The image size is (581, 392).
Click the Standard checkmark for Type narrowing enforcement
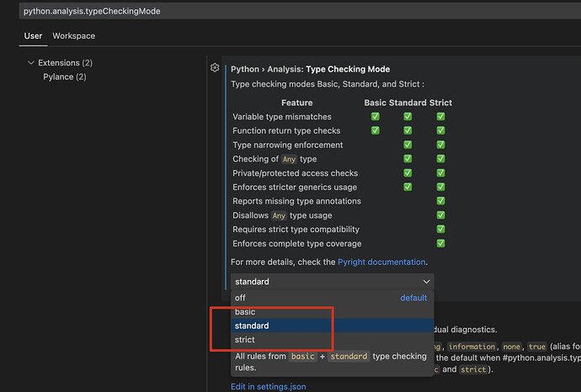coord(408,145)
